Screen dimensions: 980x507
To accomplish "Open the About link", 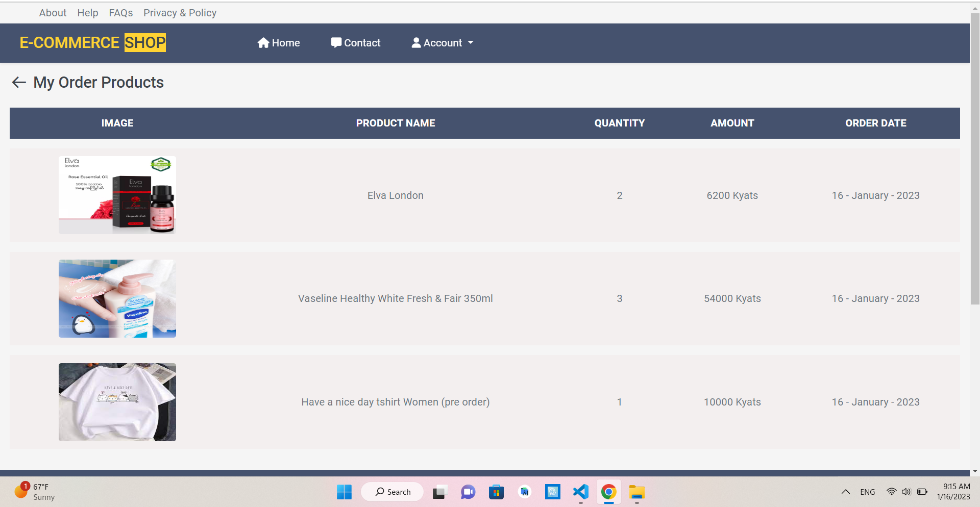I will (x=53, y=13).
